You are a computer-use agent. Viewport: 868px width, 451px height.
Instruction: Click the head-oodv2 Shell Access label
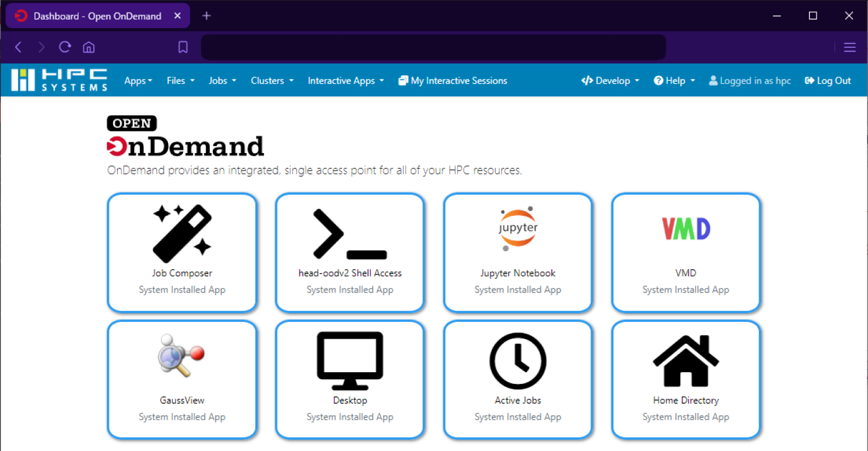tap(350, 273)
